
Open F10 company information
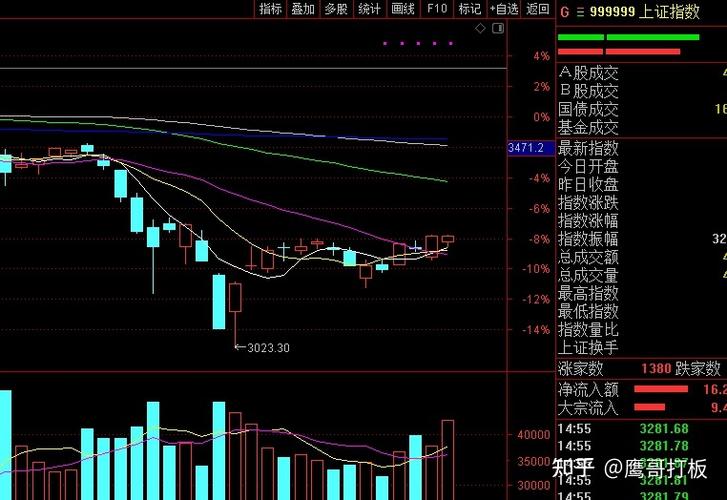[436, 9]
